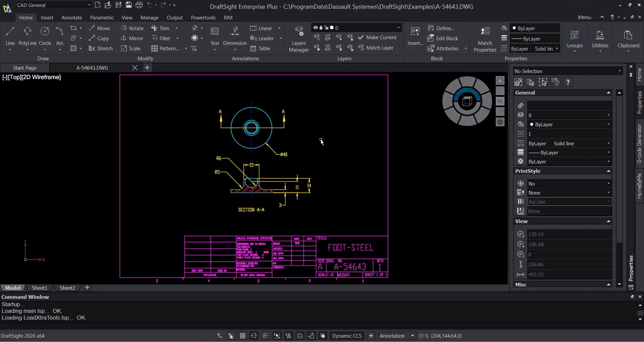644x342 pixels.
Task: Insert a Table
Action: [x=260, y=49]
